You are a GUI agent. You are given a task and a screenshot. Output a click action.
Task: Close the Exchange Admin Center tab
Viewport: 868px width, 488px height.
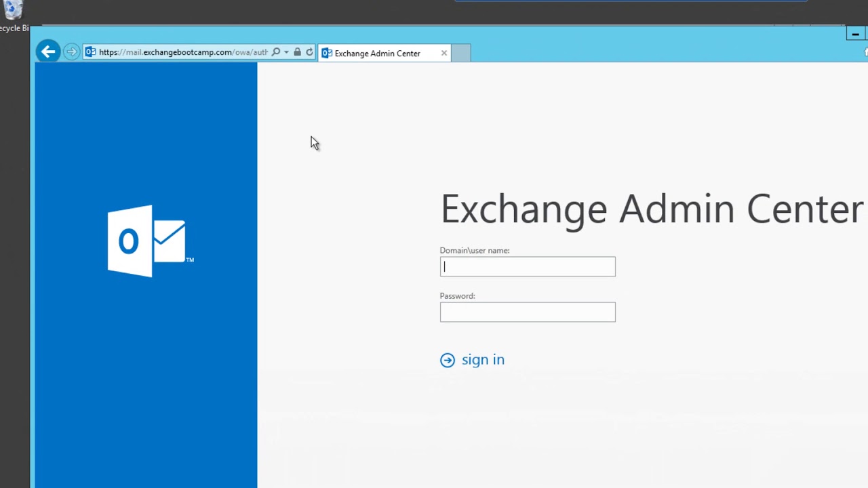[x=444, y=53]
